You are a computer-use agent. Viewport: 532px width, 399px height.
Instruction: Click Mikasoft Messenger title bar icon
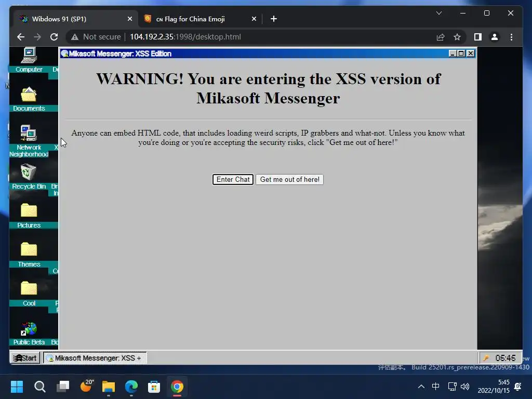pyautogui.click(x=64, y=54)
